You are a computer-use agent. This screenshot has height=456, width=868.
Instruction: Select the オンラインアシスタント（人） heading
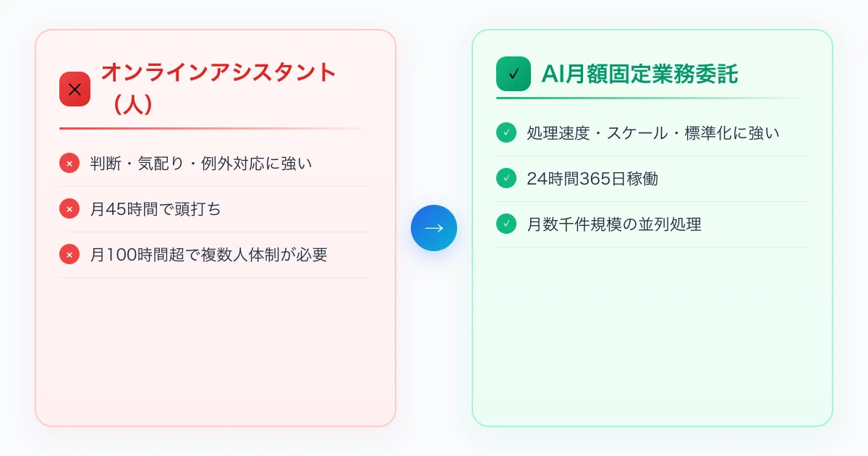[219, 89]
